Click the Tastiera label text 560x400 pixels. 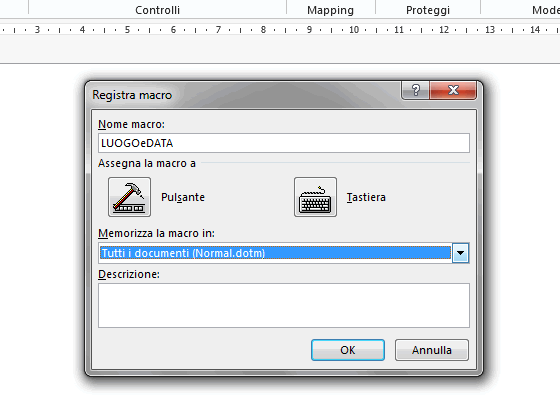pyautogui.click(x=366, y=197)
